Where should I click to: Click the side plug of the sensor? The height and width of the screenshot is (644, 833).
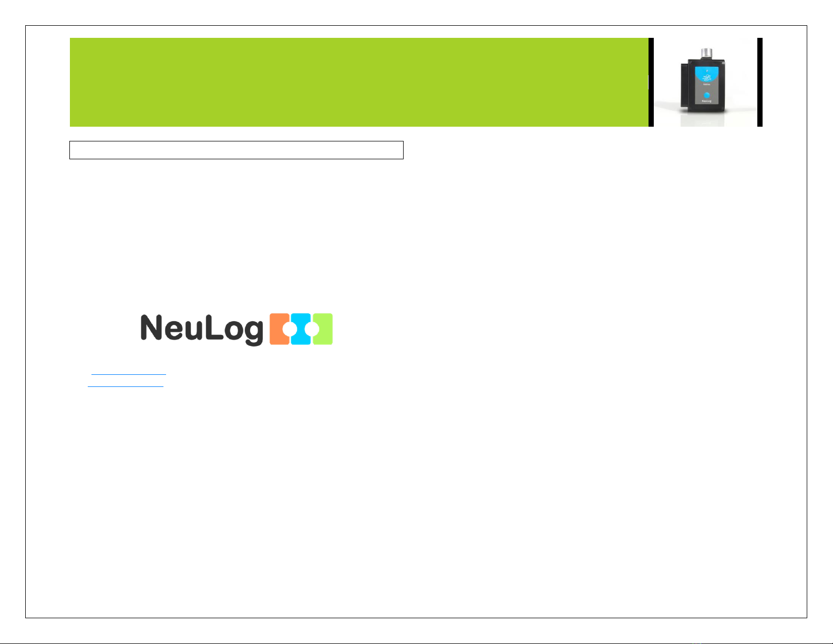coord(684,85)
